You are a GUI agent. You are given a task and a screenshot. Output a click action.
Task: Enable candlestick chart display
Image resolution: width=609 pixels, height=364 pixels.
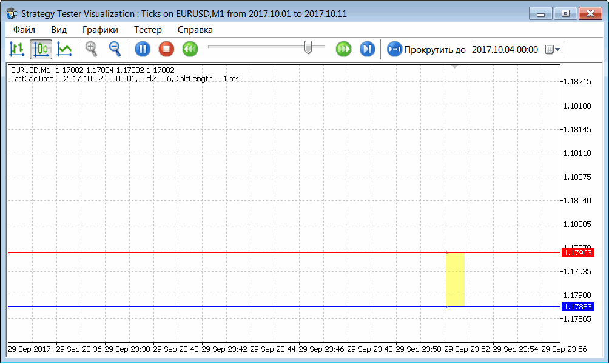click(41, 49)
